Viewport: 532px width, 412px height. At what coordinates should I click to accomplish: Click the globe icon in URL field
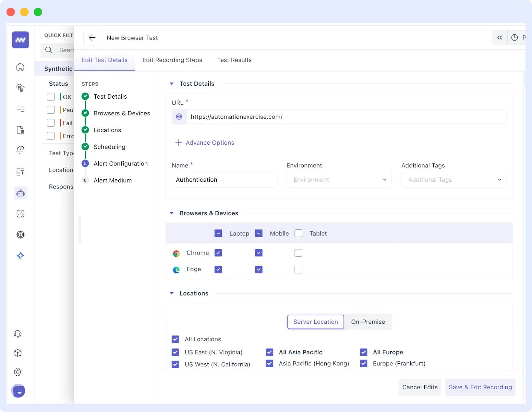click(x=179, y=117)
